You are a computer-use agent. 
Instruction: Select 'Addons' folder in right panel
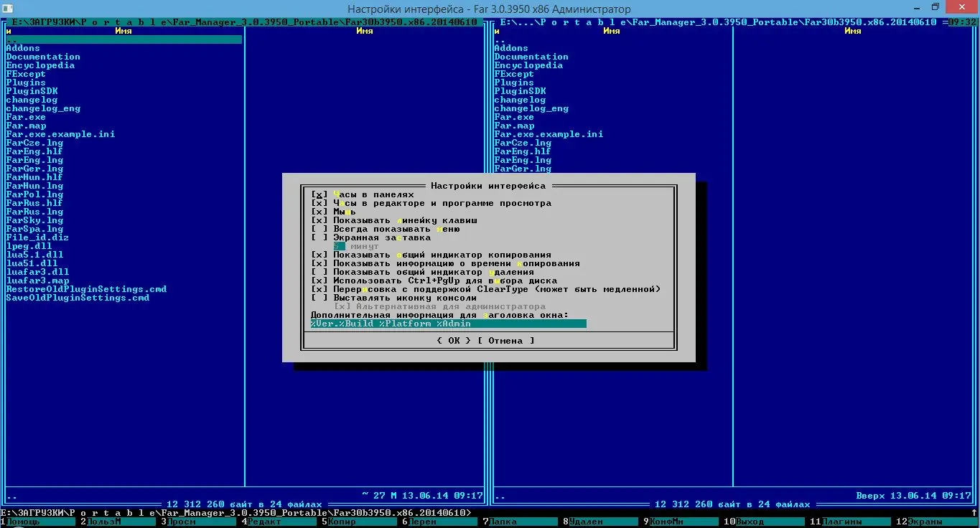pyautogui.click(x=511, y=48)
